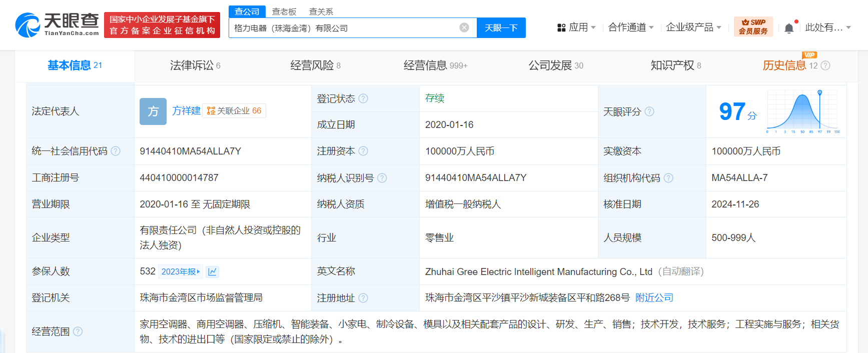Image resolution: width=868 pixels, height=353 pixels.
Task: Show help for 登记状态
Action: (363, 98)
